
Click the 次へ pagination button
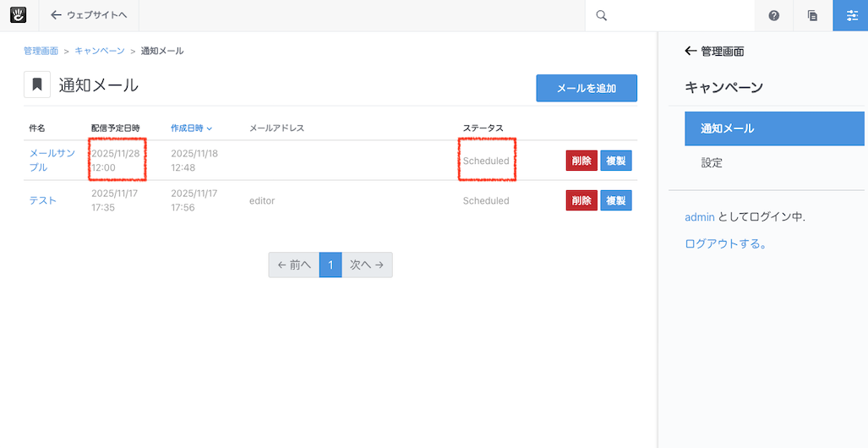point(367,265)
